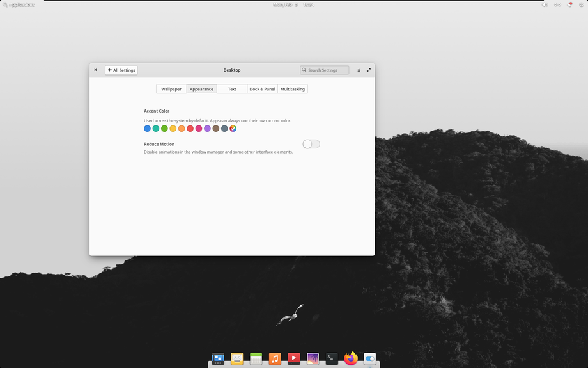The width and height of the screenshot is (588, 368).
Task: Select the multicolor automatic accent option
Action: point(233,129)
